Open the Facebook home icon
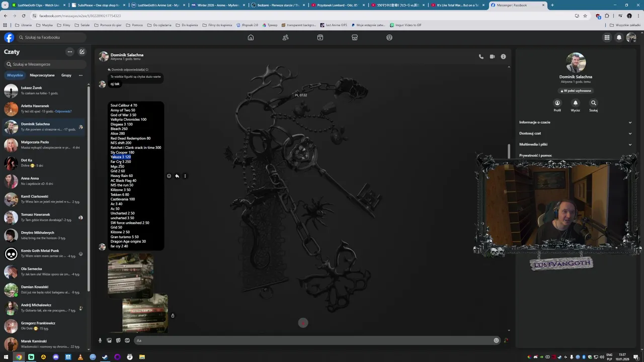Viewport: 644px width, 362px height. tap(251, 37)
